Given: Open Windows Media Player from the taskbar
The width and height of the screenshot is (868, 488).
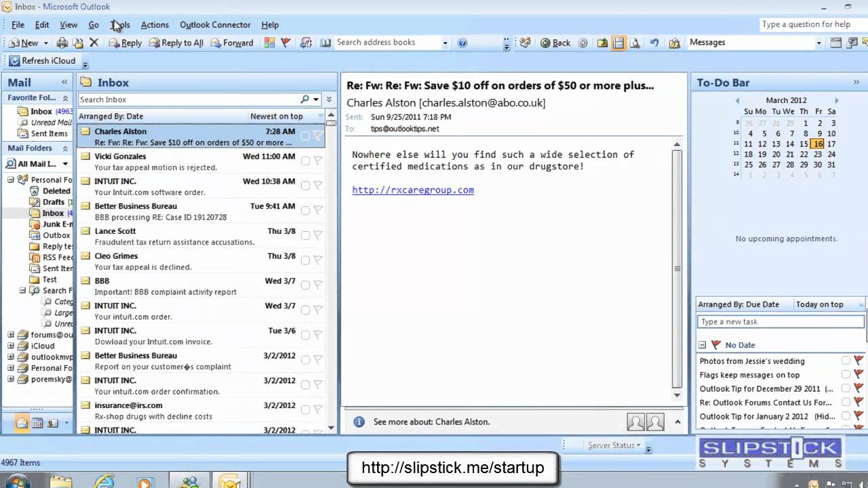Looking at the screenshot, I should (144, 482).
